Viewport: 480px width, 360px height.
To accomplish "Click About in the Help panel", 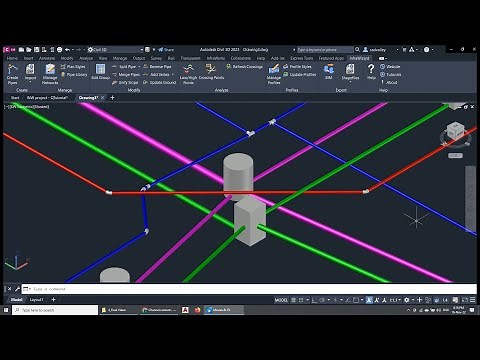I will pyautogui.click(x=389, y=82).
